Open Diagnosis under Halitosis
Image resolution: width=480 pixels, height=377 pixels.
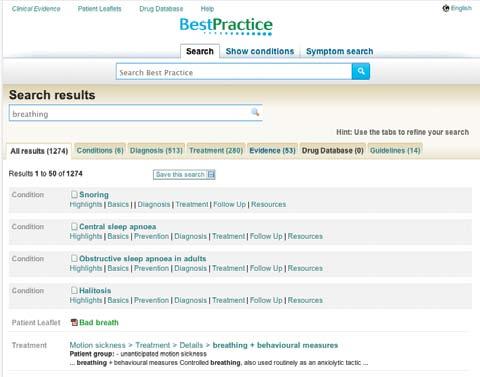tap(190, 300)
